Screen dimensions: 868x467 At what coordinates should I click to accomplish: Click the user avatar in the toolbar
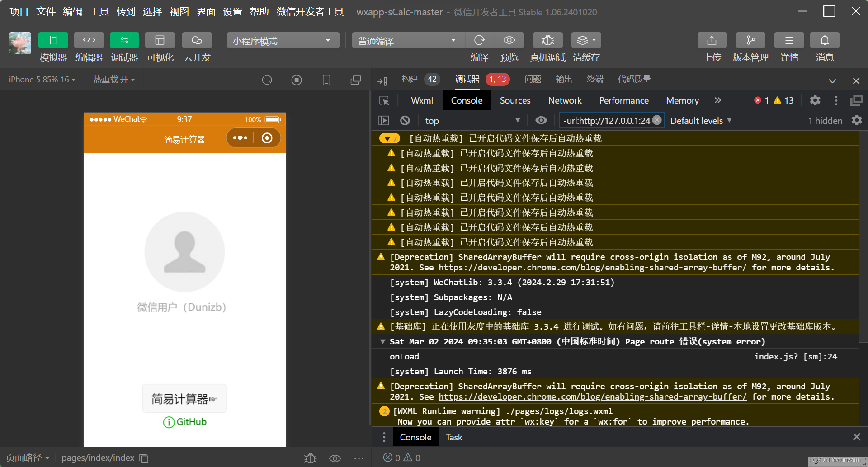20,43
